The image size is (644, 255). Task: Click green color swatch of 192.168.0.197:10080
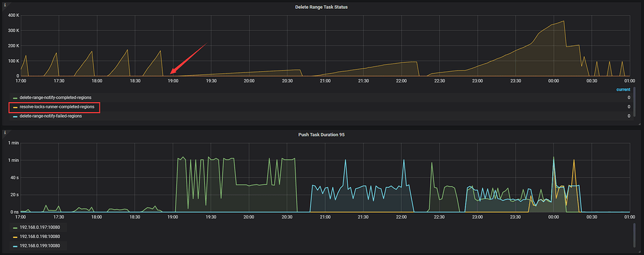15,227
